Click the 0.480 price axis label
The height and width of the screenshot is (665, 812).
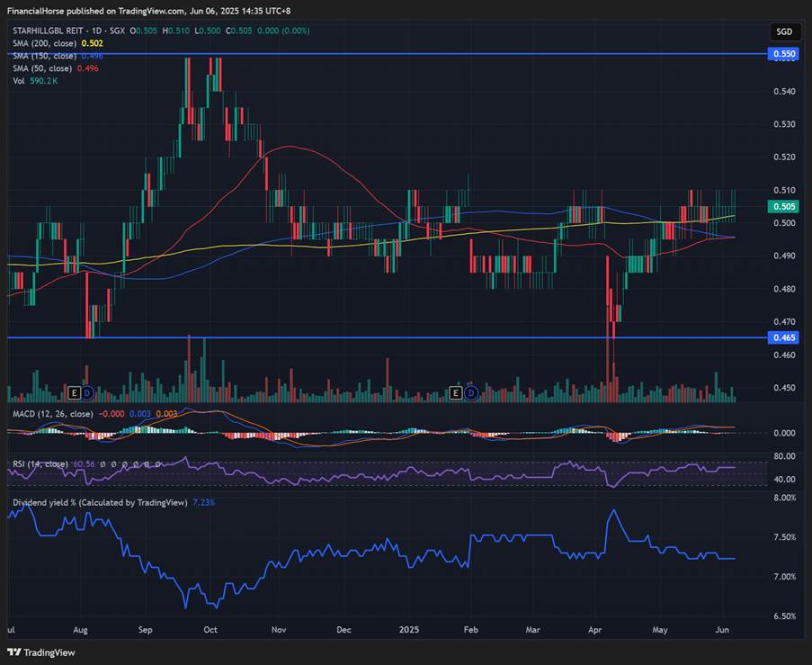pos(784,289)
